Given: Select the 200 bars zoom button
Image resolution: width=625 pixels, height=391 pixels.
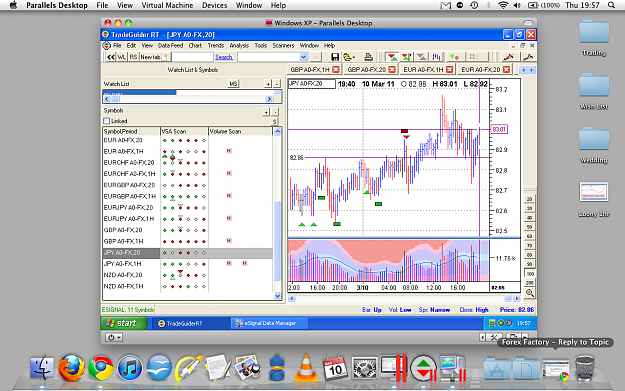Looking at the screenshot, I should pyautogui.click(x=530, y=283).
